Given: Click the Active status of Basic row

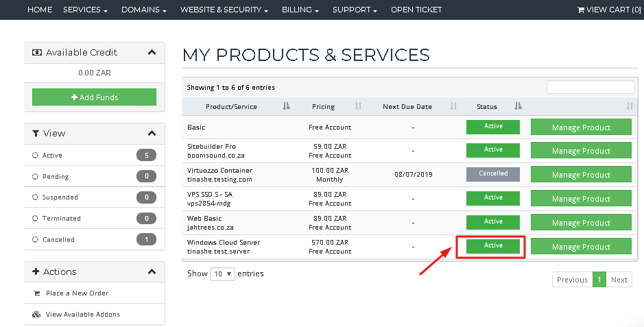Looking at the screenshot, I should [x=493, y=127].
